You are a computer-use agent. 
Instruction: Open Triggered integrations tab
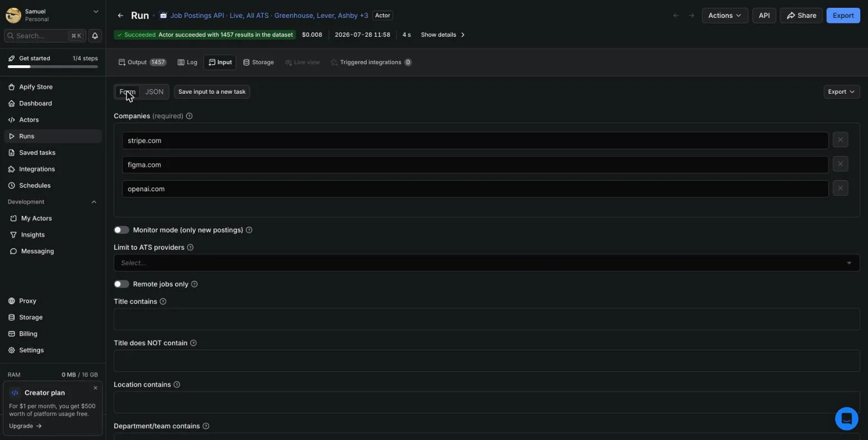pos(371,62)
